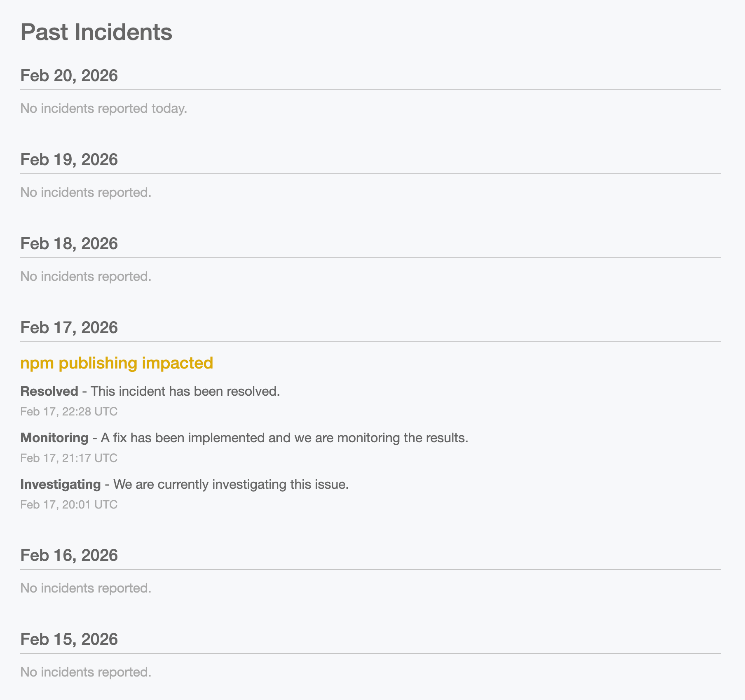Click the Feb 17, 2026 date heading
The image size is (745, 700).
click(69, 328)
